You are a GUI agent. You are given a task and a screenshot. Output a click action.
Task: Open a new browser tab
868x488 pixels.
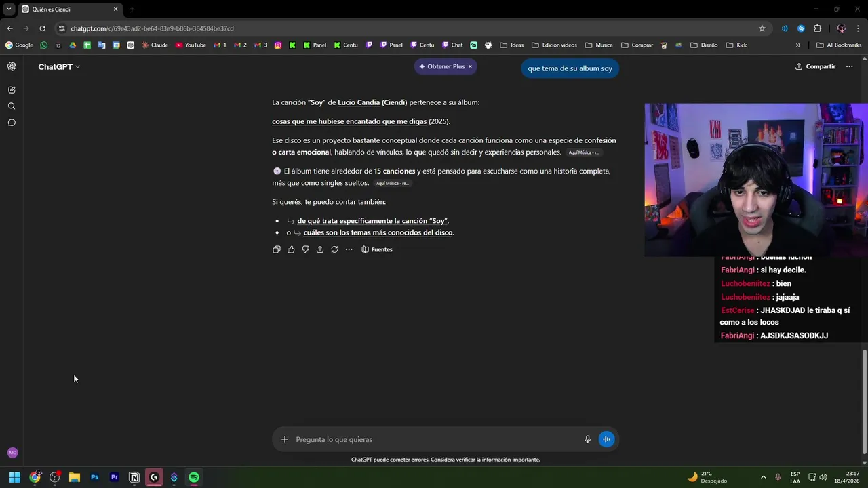pyautogui.click(x=132, y=9)
